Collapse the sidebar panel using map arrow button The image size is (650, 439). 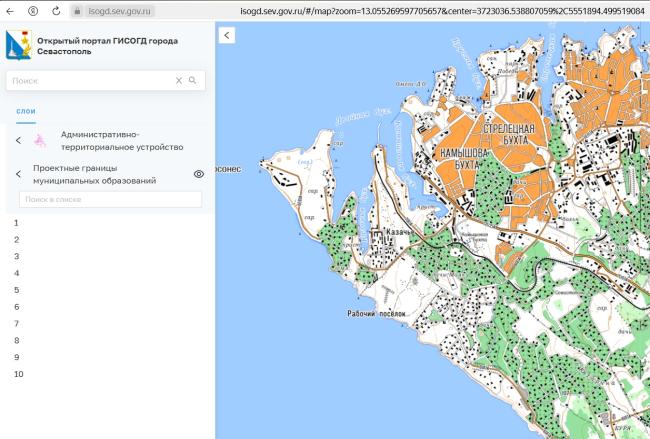click(227, 35)
